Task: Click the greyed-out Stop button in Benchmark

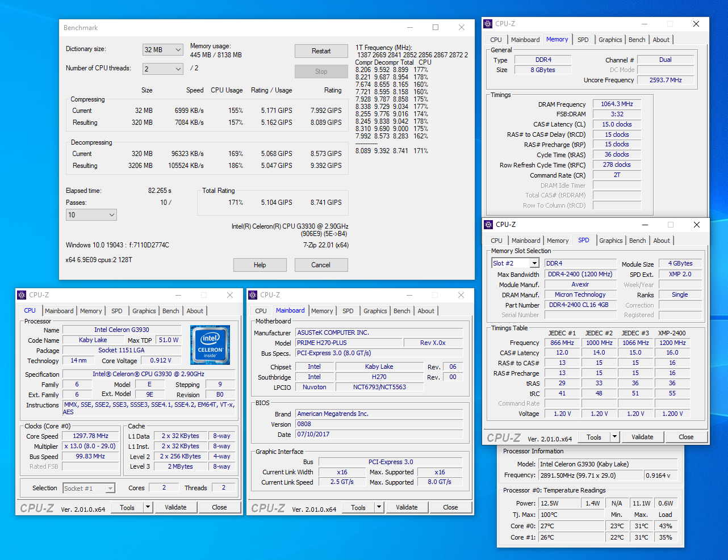Action: click(x=321, y=71)
